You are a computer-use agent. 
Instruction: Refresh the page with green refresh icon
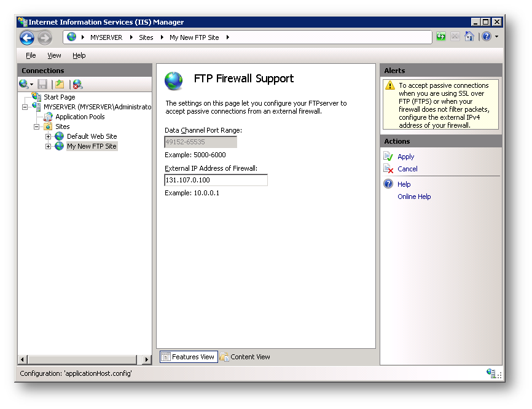pyautogui.click(x=441, y=36)
